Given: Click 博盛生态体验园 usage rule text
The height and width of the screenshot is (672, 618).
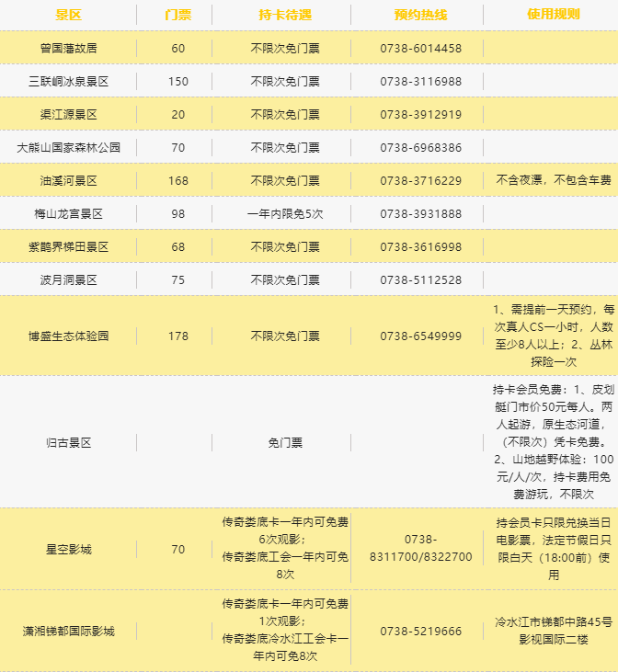Looking at the screenshot, I should point(554,336).
